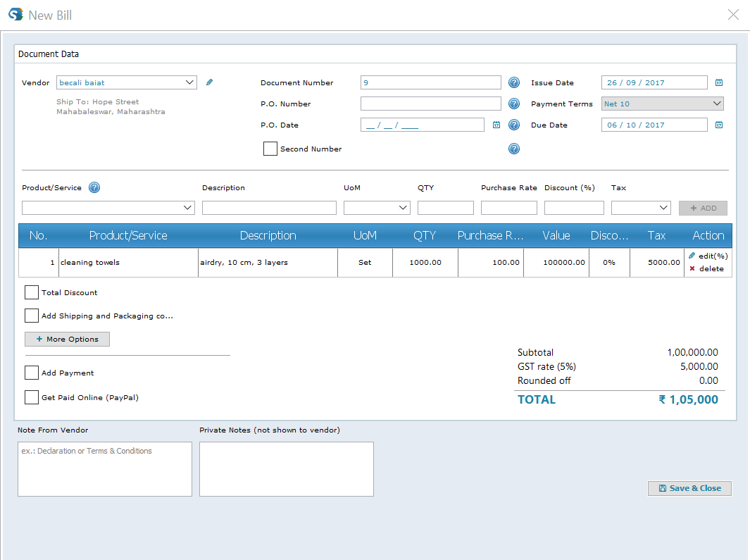Click the Private Notes text area
Image resolution: width=750 pixels, height=560 pixels.
(286, 468)
